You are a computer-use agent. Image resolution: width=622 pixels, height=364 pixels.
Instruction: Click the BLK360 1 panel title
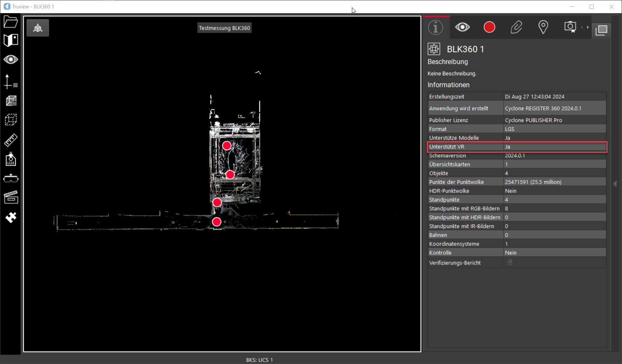point(465,49)
